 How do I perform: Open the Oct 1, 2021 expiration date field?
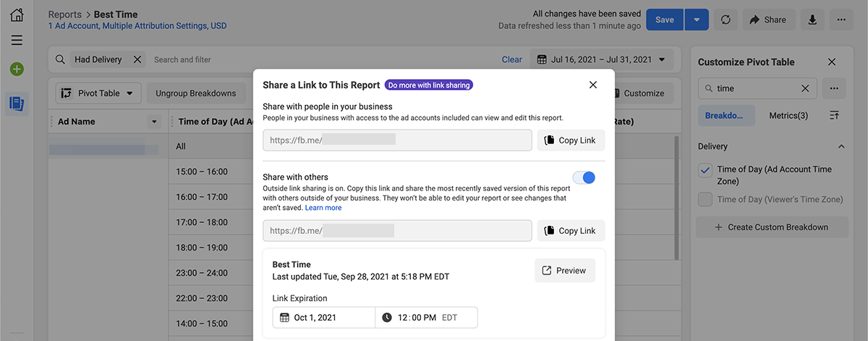(324, 317)
